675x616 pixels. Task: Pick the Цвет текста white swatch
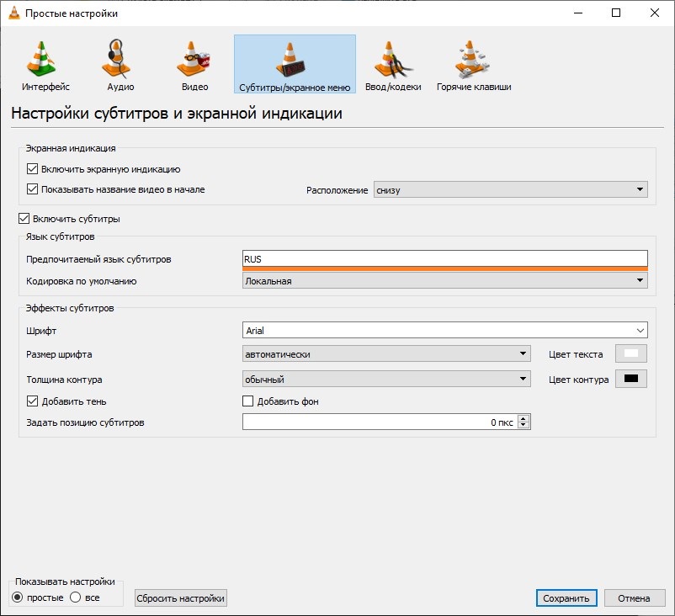(631, 354)
